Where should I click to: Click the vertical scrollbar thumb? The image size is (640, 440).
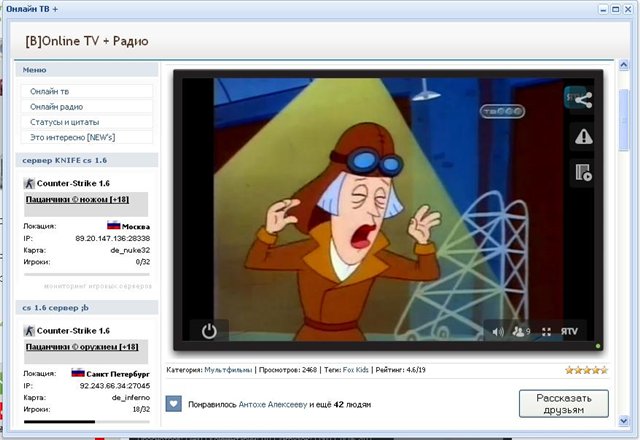click(624, 120)
